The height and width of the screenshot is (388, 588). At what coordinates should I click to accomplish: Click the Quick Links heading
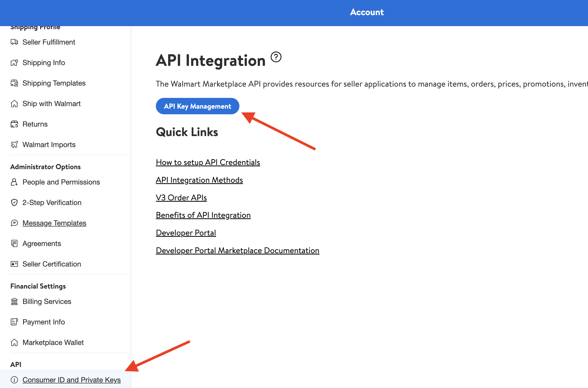pos(187,132)
